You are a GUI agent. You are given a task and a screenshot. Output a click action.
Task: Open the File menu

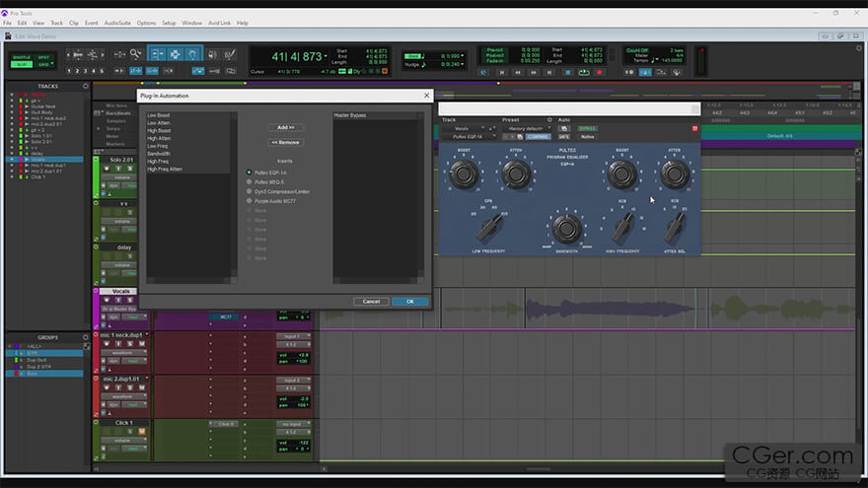coord(7,24)
